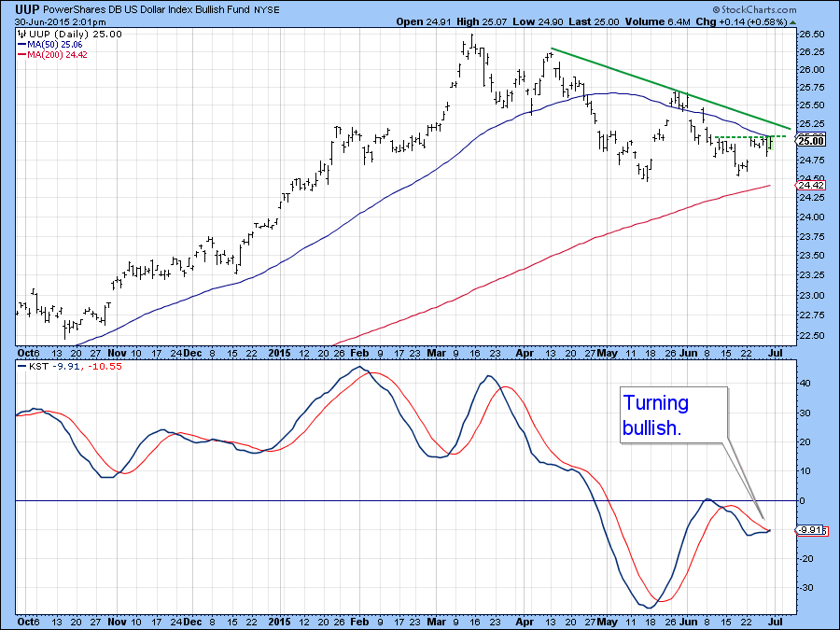This screenshot has height=630, width=840.
Task: Click the 23.75 price axis label
Action: pos(811,237)
